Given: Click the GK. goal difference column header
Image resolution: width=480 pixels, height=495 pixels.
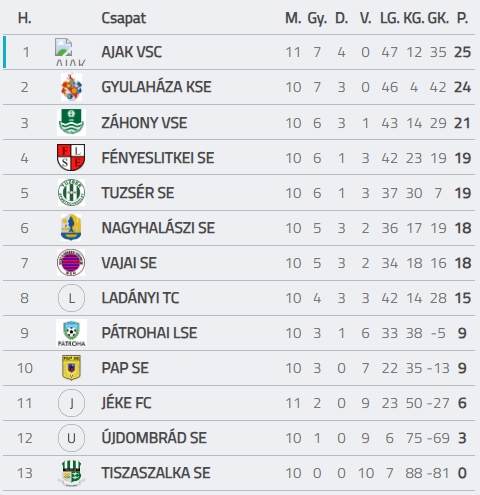Looking at the screenshot, I should coord(438,18).
